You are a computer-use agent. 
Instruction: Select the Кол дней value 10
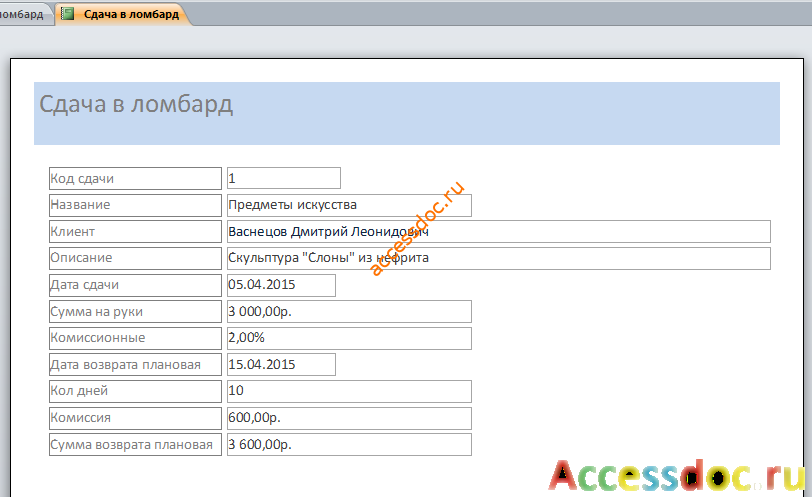tap(350, 391)
